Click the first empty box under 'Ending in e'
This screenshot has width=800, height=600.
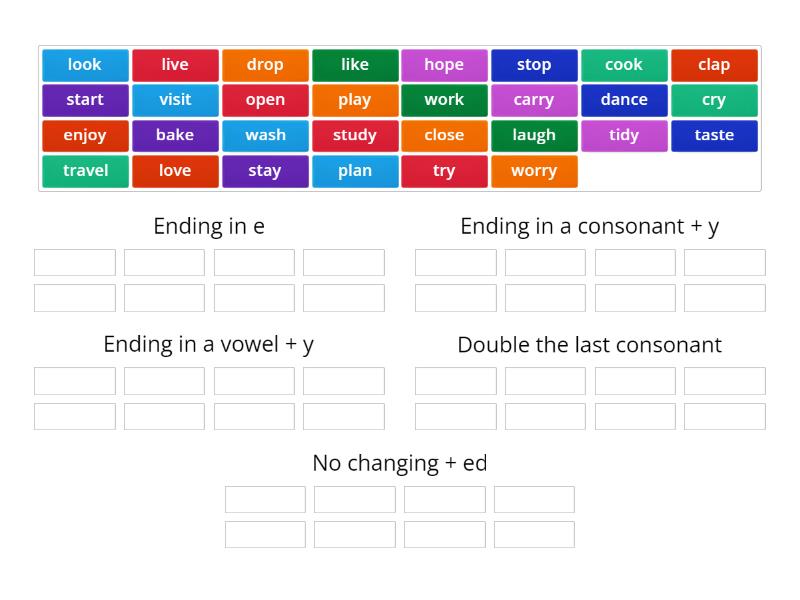coord(74,261)
